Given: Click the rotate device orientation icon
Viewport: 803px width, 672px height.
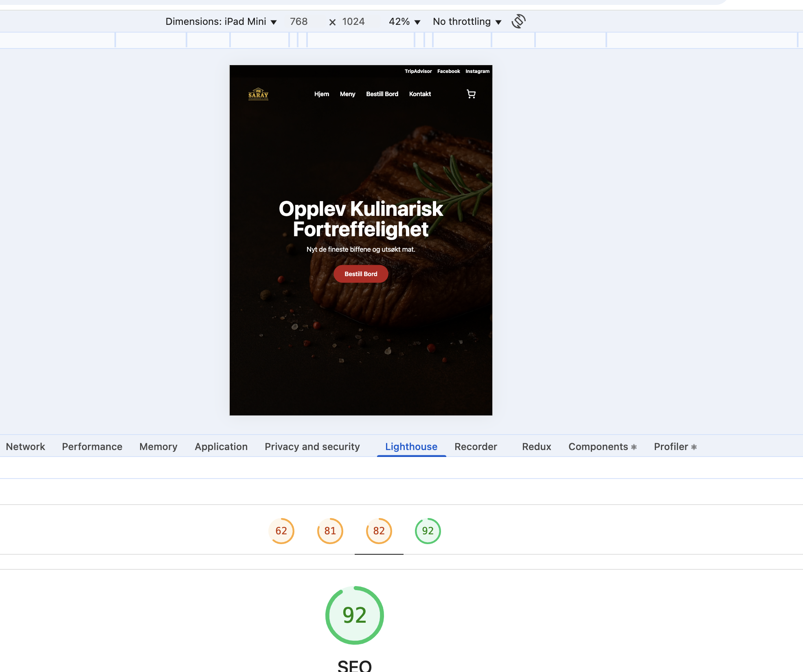Looking at the screenshot, I should click(518, 21).
